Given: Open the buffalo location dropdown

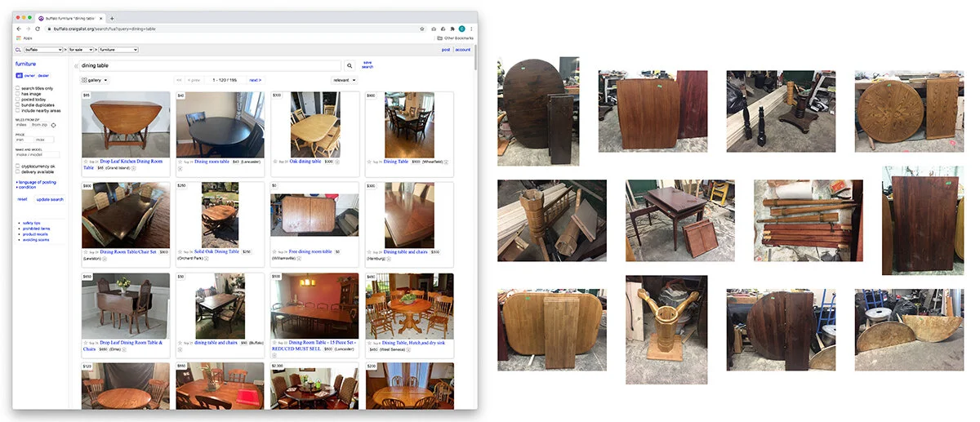Looking at the screenshot, I should (43, 50).
